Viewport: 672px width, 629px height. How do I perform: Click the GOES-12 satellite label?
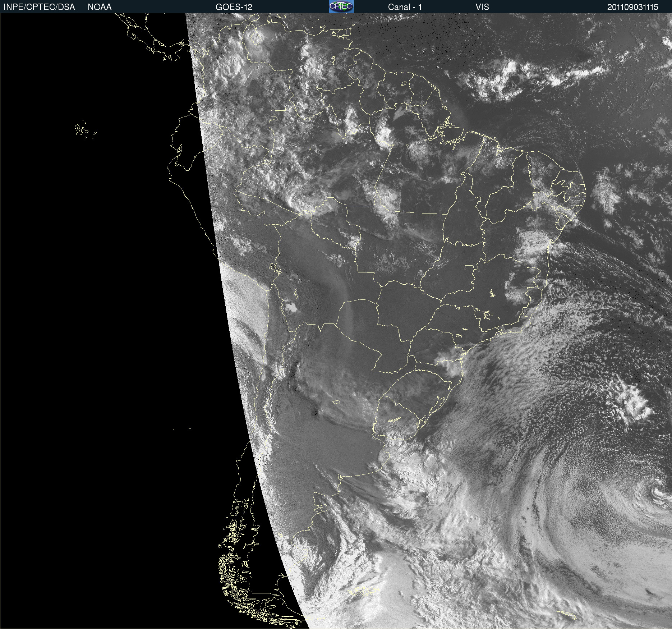(234, 7)
